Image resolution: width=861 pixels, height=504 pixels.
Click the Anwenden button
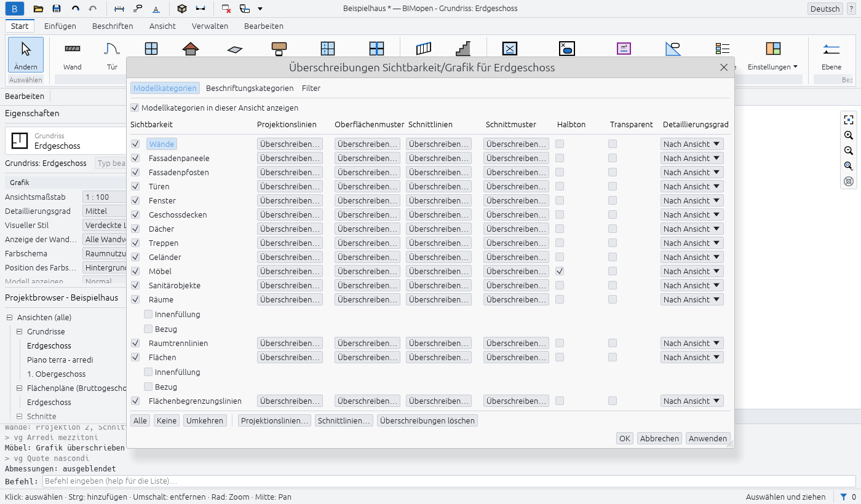coord(708,438)
